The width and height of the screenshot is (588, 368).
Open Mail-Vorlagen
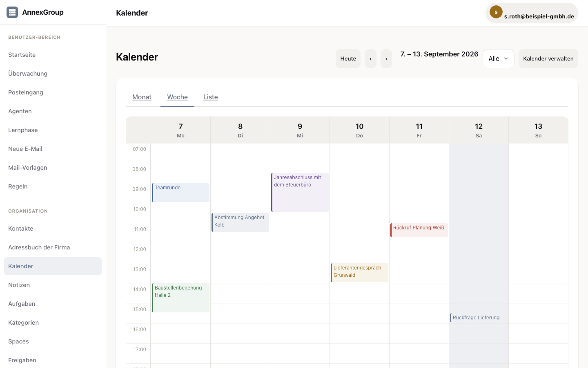[x=53, y=168]
